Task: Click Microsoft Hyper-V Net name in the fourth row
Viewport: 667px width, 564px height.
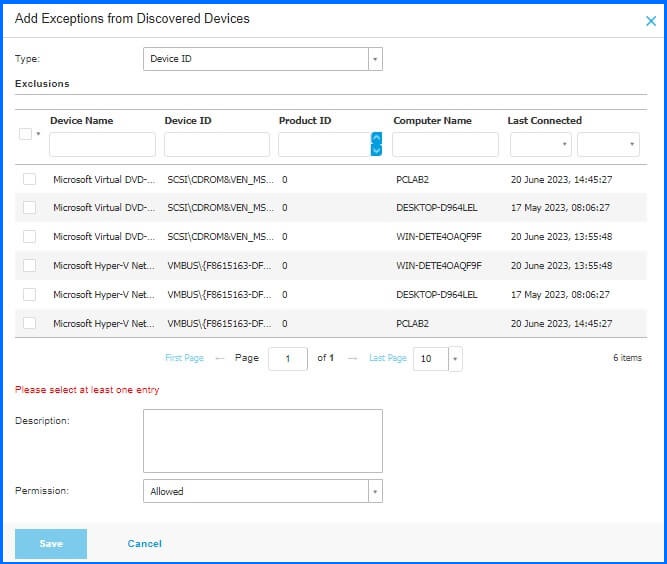Action: click(104, 266)
